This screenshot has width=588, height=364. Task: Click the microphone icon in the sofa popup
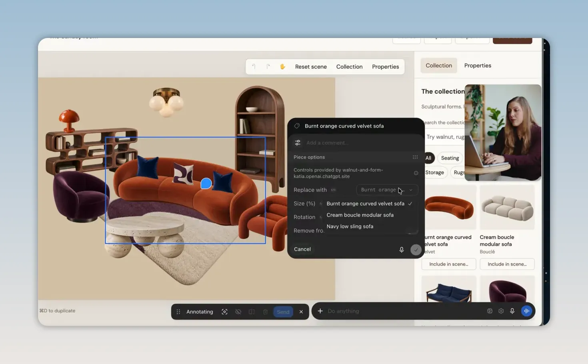(402, 250)
